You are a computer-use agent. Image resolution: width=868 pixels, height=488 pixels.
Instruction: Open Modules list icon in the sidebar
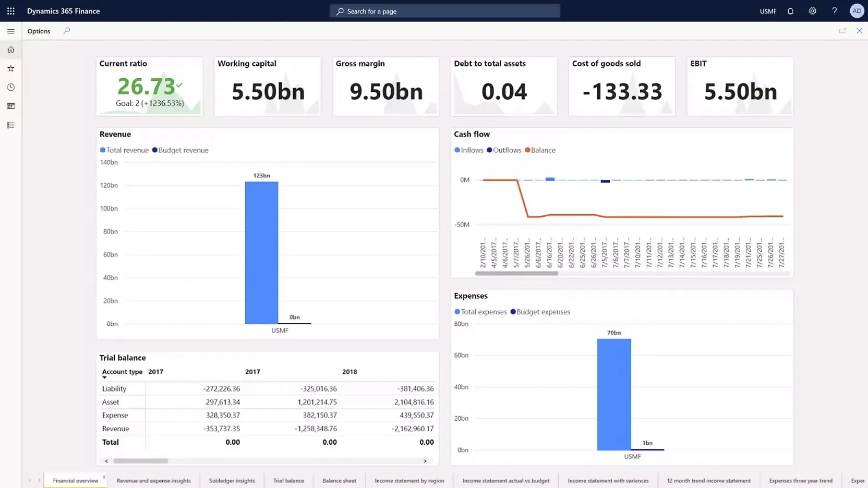pos(10,125)
